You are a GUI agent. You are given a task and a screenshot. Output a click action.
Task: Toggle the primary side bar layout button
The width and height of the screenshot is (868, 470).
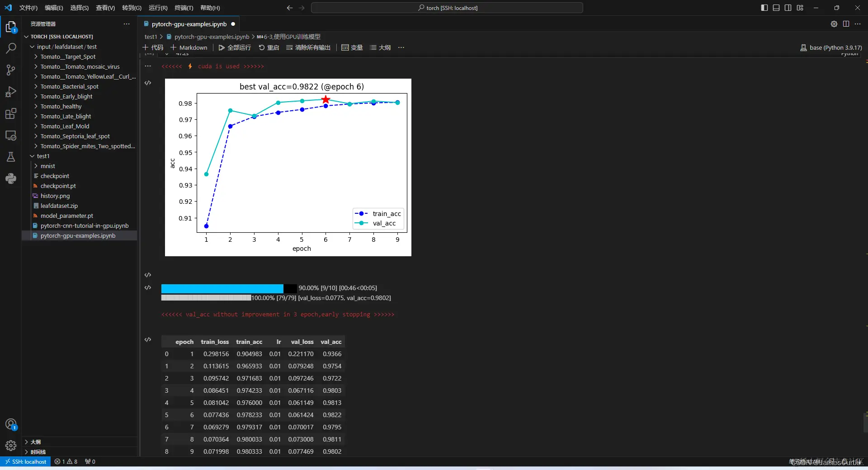[x=764, y=8]
